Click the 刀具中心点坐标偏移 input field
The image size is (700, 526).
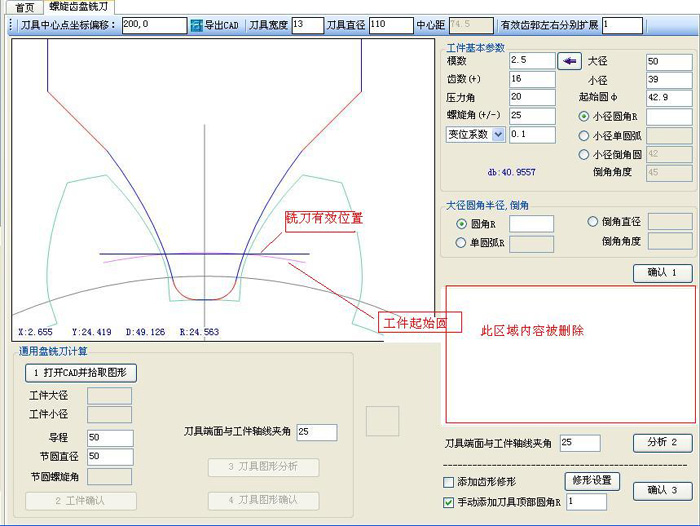(x=154, y=25)
